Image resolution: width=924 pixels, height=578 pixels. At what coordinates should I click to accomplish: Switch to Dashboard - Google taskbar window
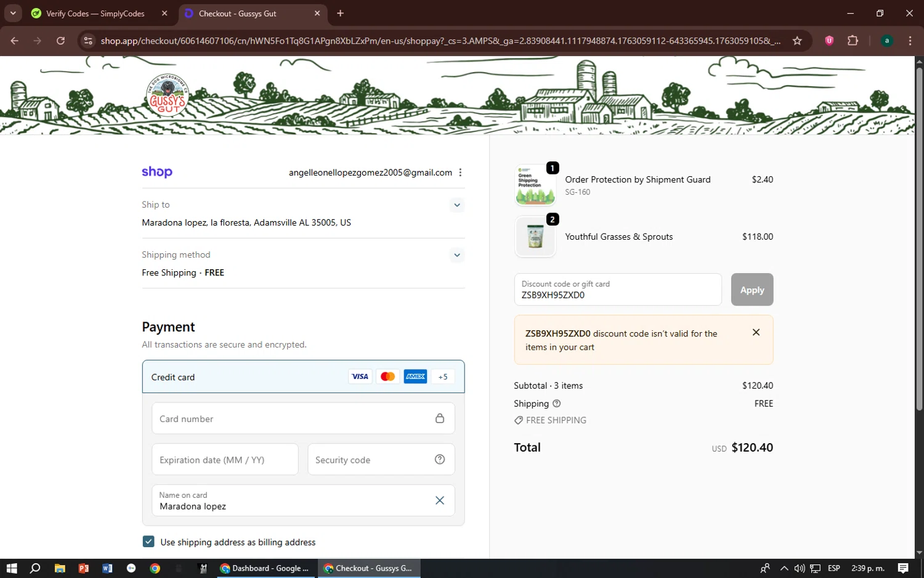(x=265, y=568)
